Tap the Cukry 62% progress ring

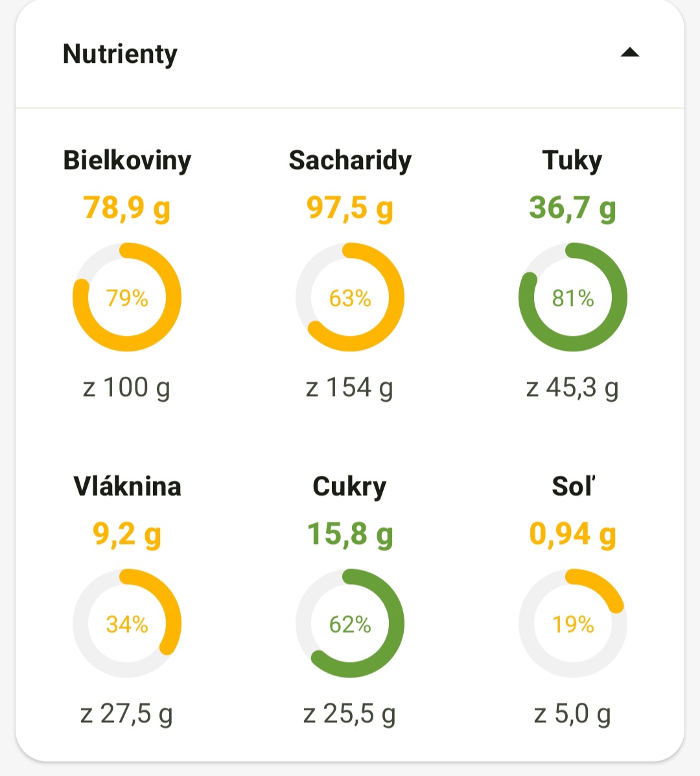pyautogui.click(x=350, y=624)
